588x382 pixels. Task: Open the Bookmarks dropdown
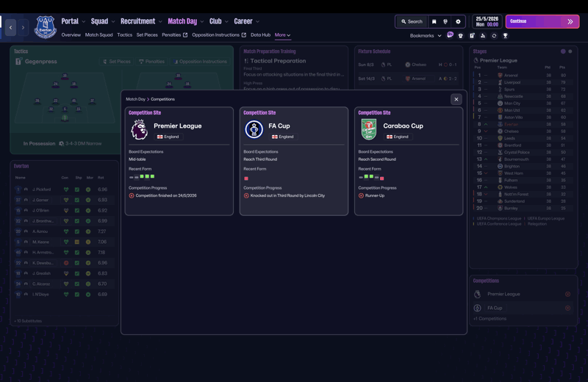point(426,35)
